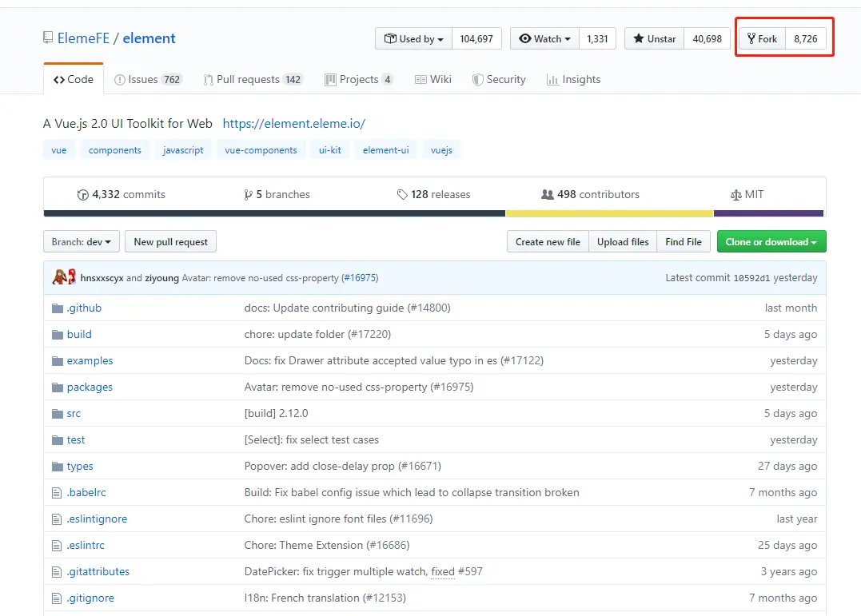
Task: Click the test folder icon
Action: pos(57,439)
